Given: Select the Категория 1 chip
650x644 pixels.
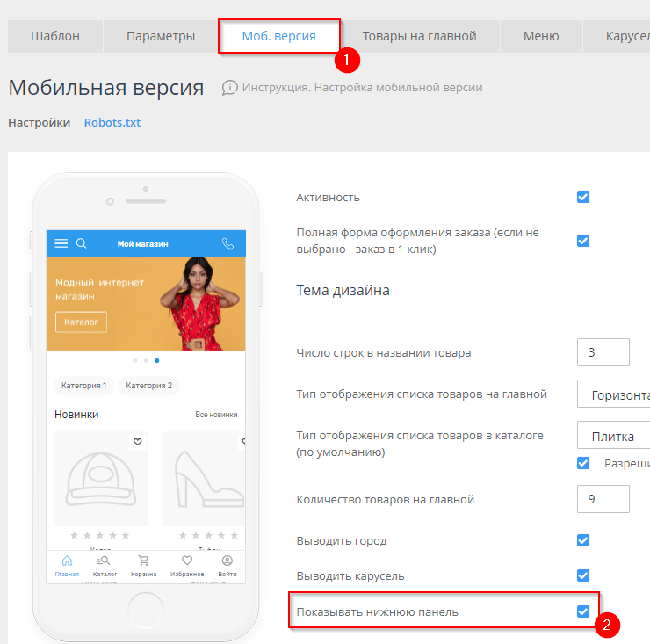Looking at the screenshot, I should point(83,386).
